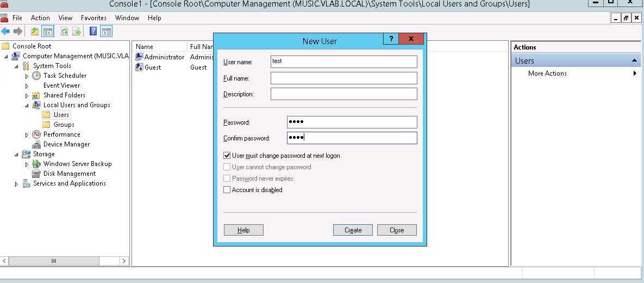This screenshot has height=283, width=644.
Task: Click the Guest user icon in the list
Action: 139,67
